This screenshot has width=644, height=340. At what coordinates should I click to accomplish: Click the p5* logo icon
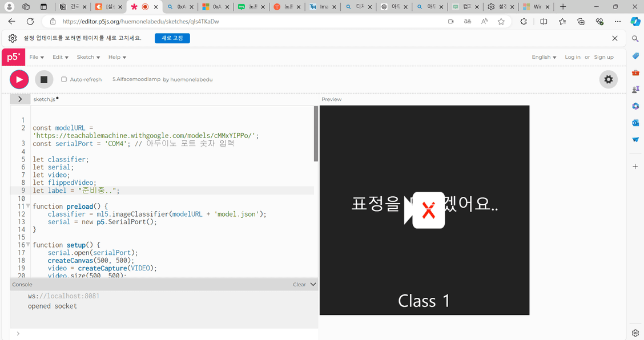coord(13,57)
